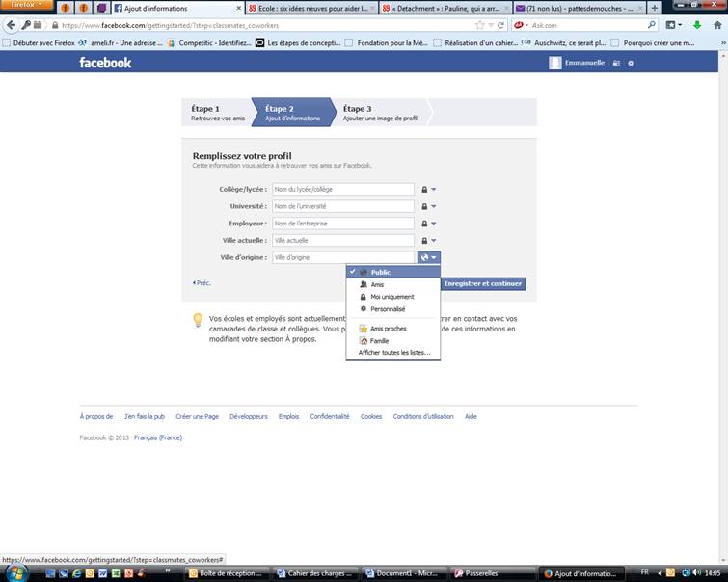Open the Competitic bookmark
Image resolution: width=728 pixels, height=582 pixels.
(209, 43)
